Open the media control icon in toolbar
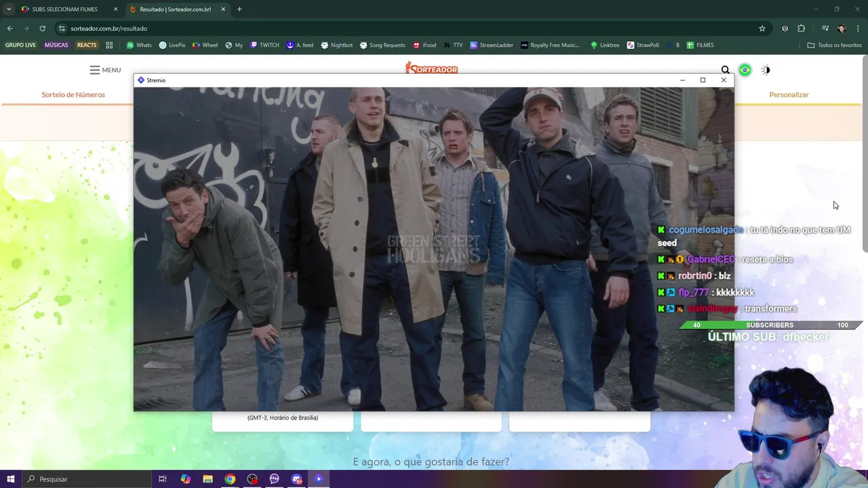Image resolution: width=868 pixels, height=488 pixels. (x=825, y=28)
